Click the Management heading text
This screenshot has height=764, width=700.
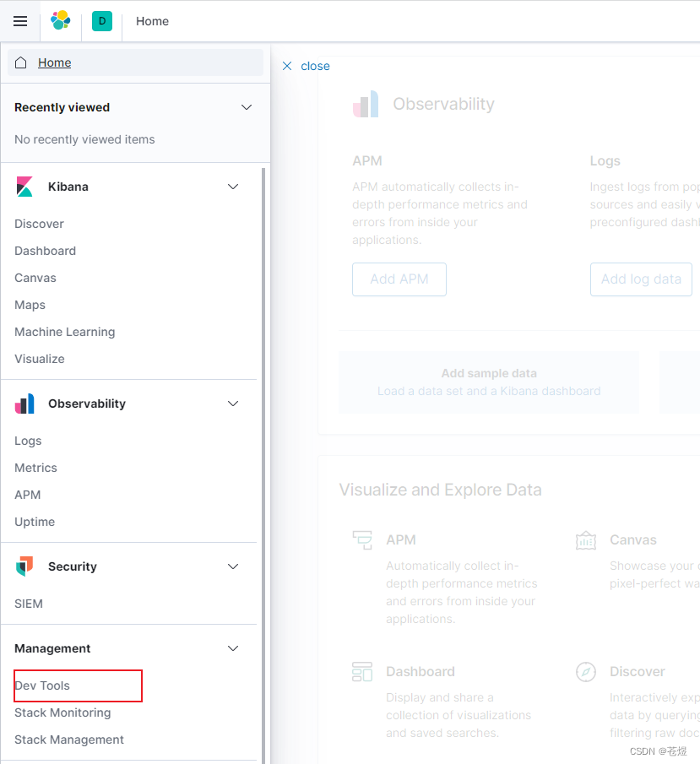tap(52, 648)
